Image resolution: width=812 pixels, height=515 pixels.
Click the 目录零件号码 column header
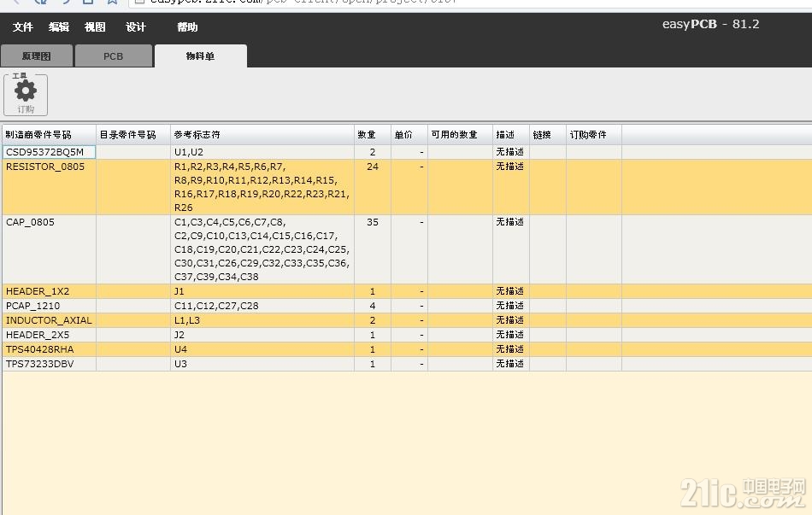point(133,135)
